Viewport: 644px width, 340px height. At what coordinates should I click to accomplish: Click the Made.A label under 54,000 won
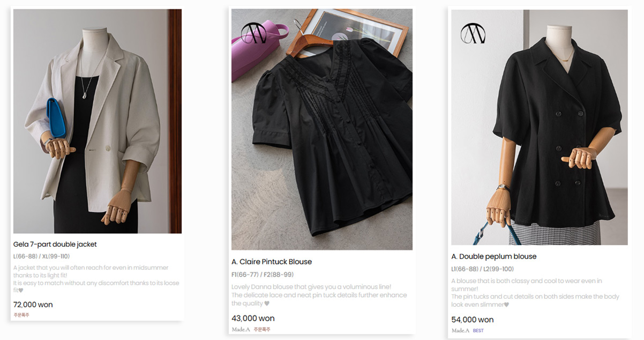460,330
